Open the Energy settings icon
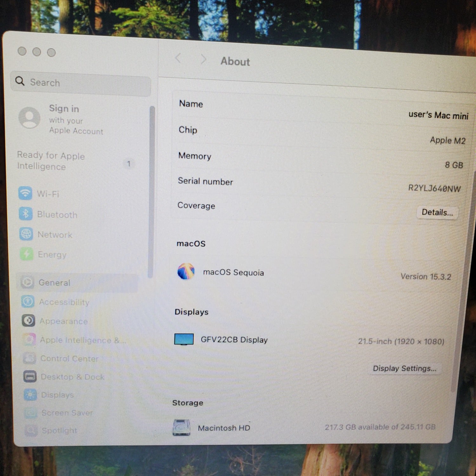Viewport: 476px width, 476px height. [x=27, y=254]
